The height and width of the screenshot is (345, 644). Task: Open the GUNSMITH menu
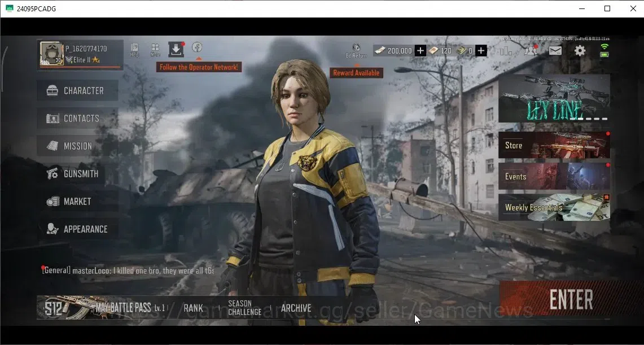[78, 174]
